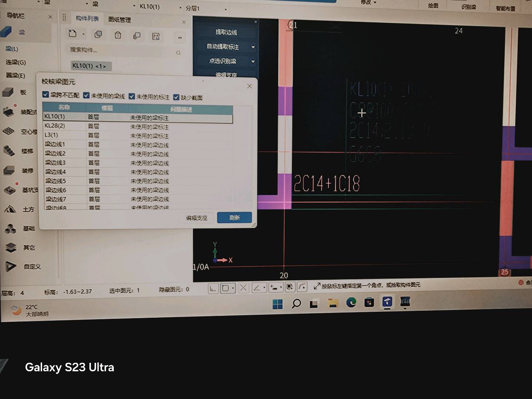Viewport: 532px width, 399px height.
Task: Click the rectangle snap status icon
Action: point(225,288)
